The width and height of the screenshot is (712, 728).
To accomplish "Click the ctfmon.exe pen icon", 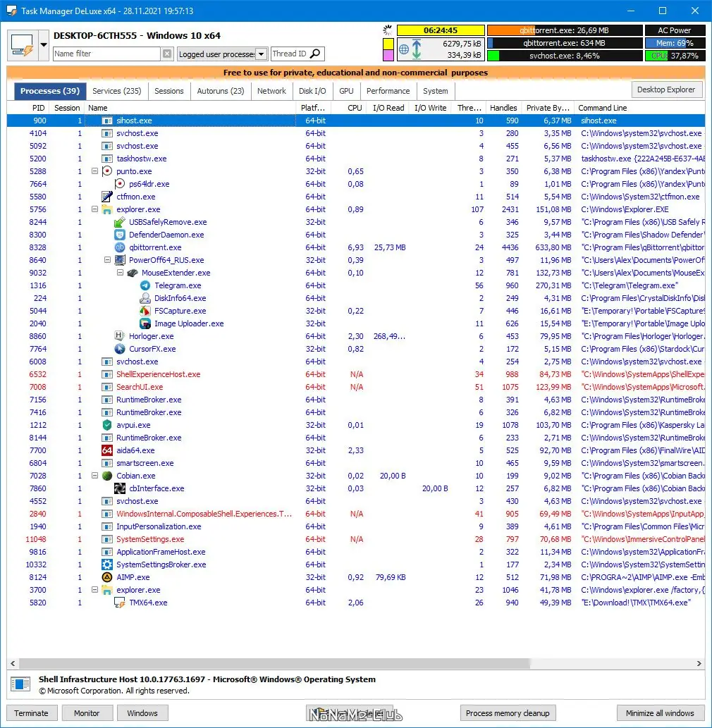I will tap(107, 197).
